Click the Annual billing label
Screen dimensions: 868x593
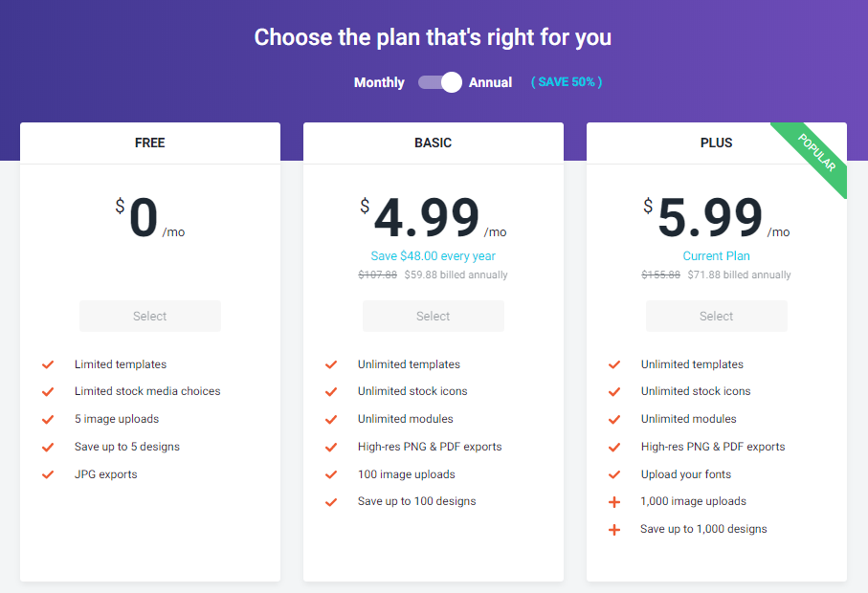click(x=490, y=82)
